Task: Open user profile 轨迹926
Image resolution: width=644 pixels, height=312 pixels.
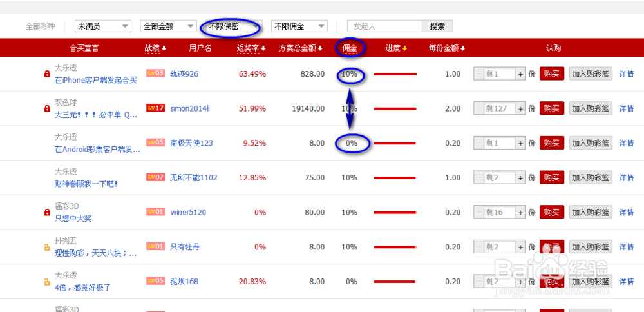Action: pos(184,74)
